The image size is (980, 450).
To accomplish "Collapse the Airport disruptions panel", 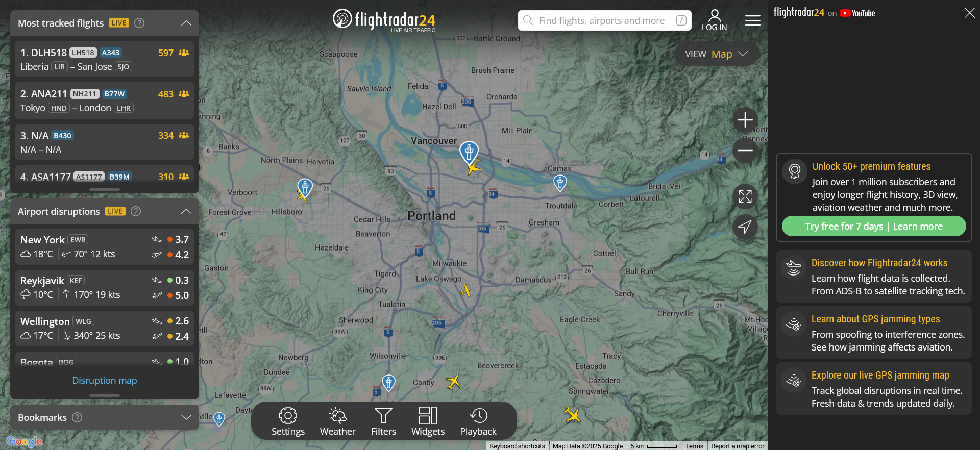I will click(x=186, y=211).
